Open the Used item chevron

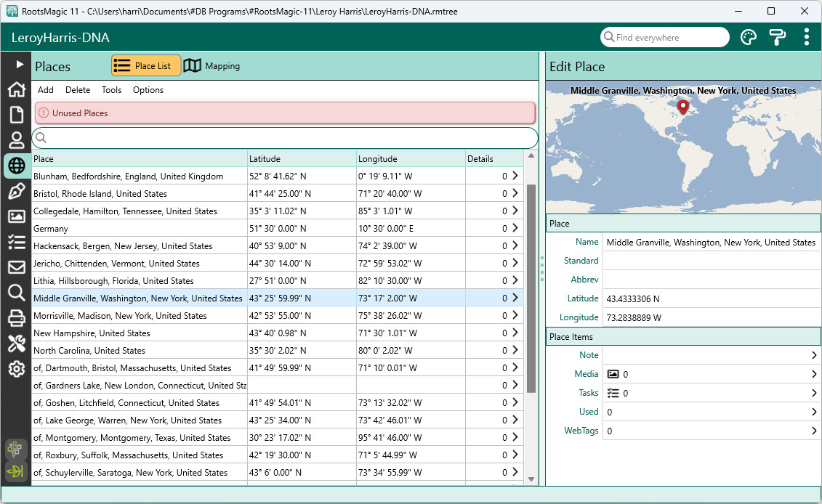tap(813, 412)
